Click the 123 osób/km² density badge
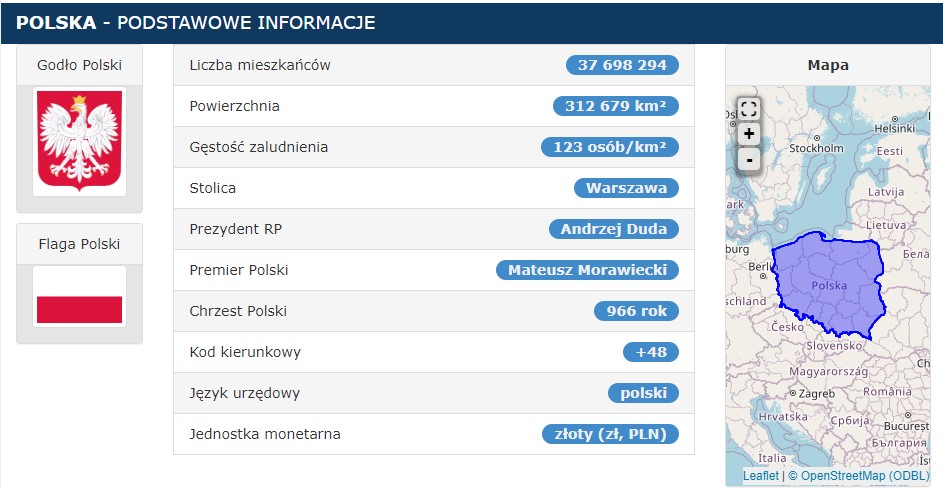This screenshot has height=489, width=943. tap(609, 147)
